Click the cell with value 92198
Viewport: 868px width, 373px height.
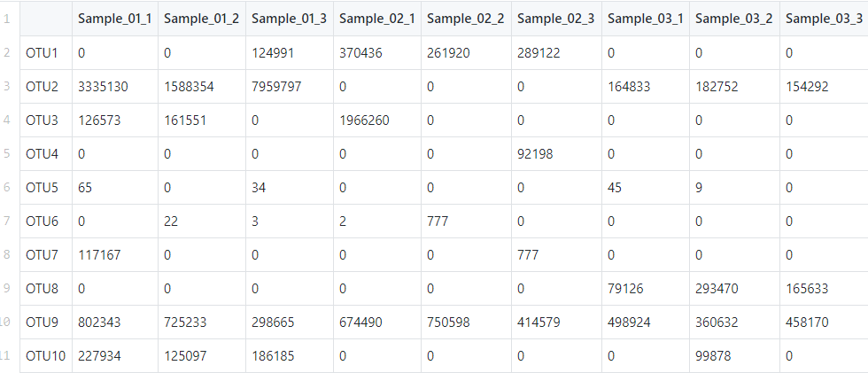point(556,154)
